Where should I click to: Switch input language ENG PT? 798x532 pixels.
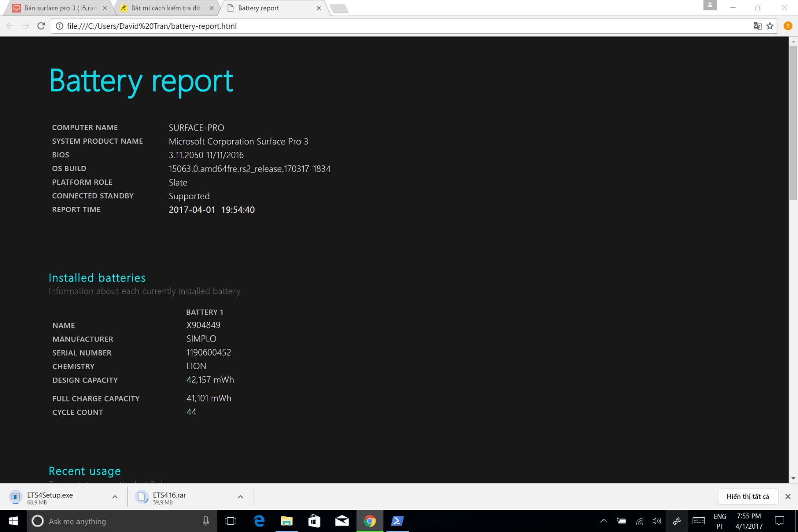point(720,521)
